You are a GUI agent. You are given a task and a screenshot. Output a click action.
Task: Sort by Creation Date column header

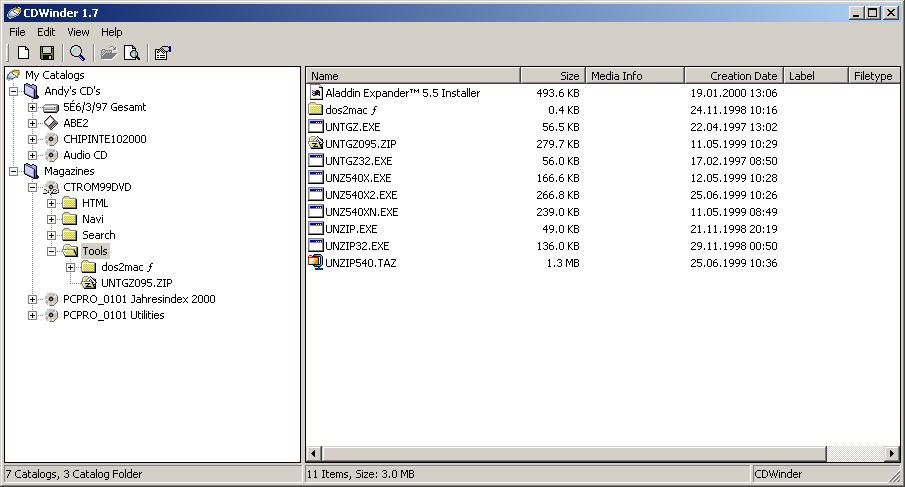point(733,76)
